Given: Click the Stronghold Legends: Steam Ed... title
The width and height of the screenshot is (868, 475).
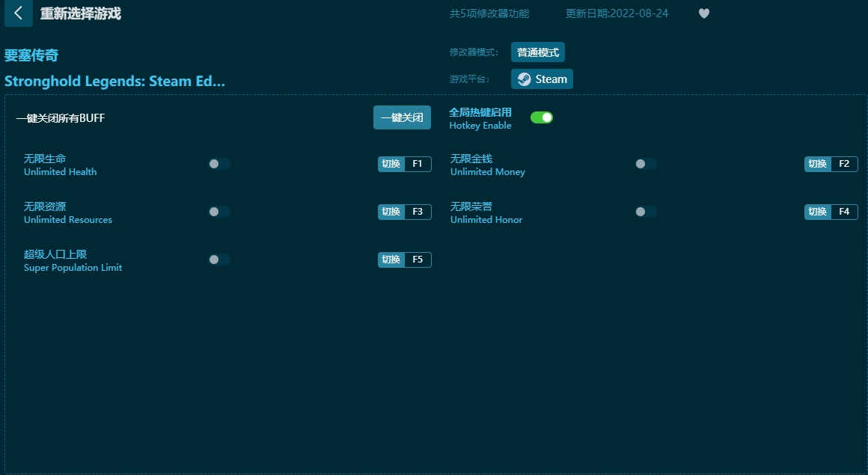Looking at the screenshot, I should (x=114, y=82).
